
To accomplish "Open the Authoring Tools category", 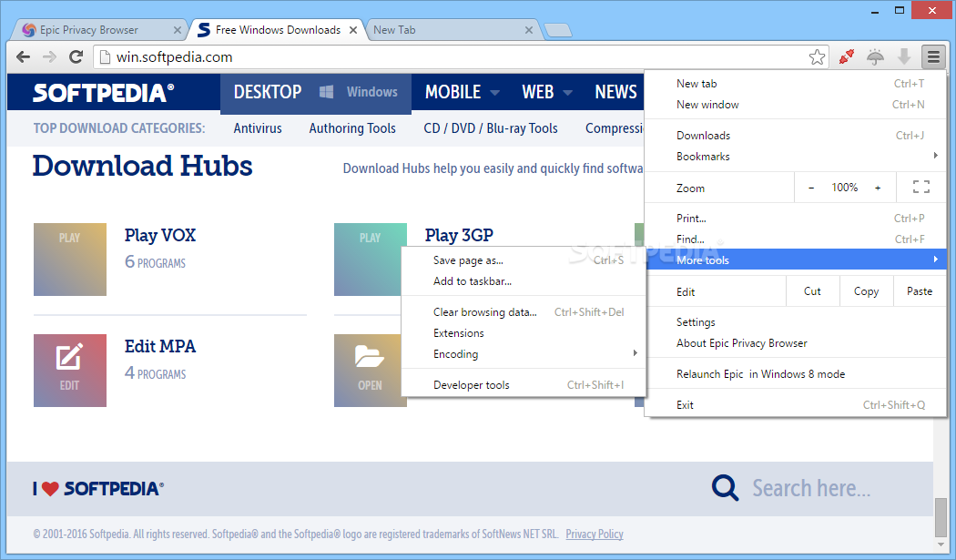I will (351, 128).
